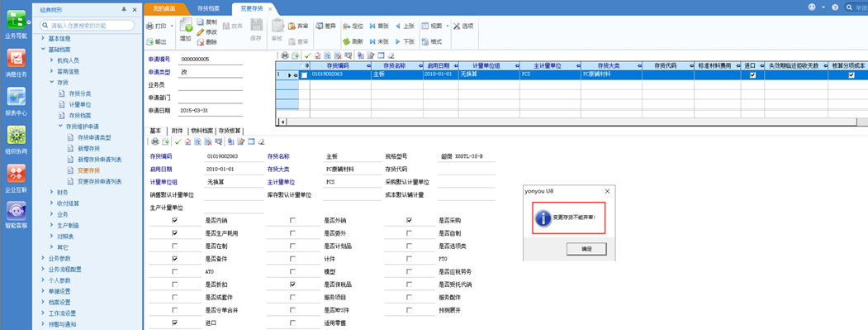Open 变更存货申请列表 in the tree

[x=100, y=181]
